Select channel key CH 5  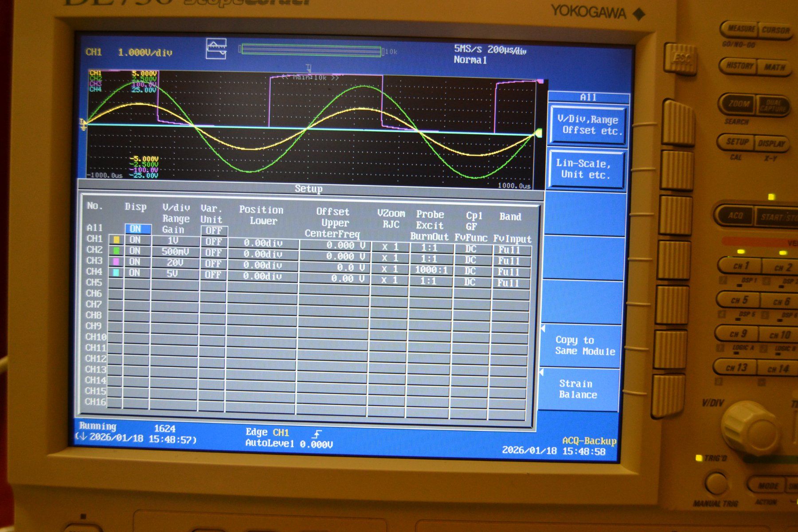click(739, 301)
